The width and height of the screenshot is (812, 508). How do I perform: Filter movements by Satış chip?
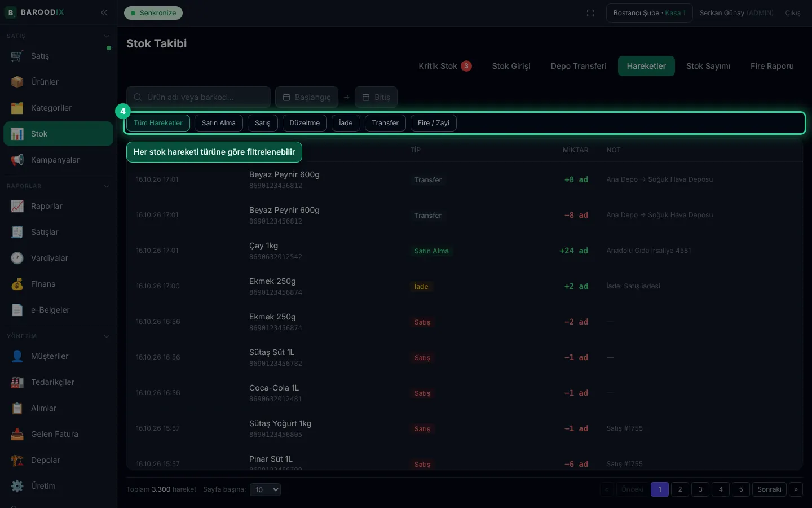click(x=263, y=123)
